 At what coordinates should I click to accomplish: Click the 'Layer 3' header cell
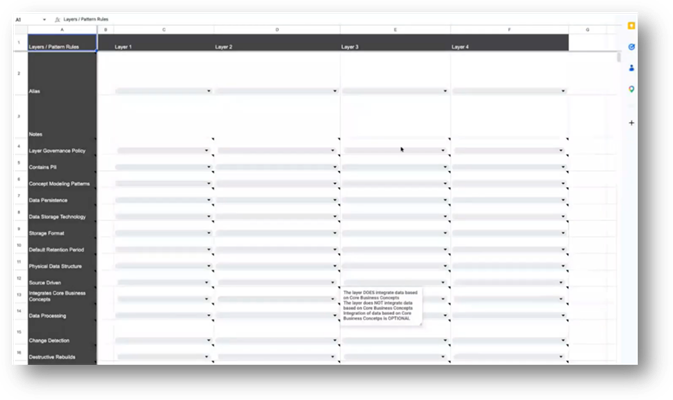point(395,43)
